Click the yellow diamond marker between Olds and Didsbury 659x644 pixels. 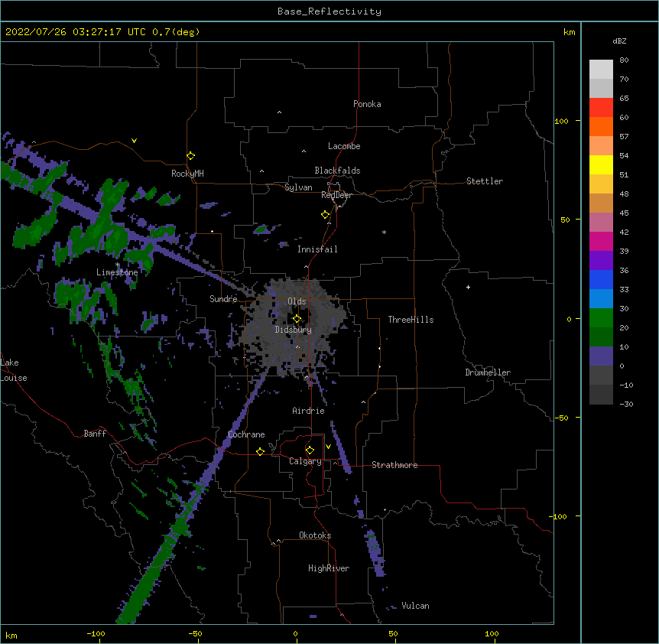tap(297, 319)
